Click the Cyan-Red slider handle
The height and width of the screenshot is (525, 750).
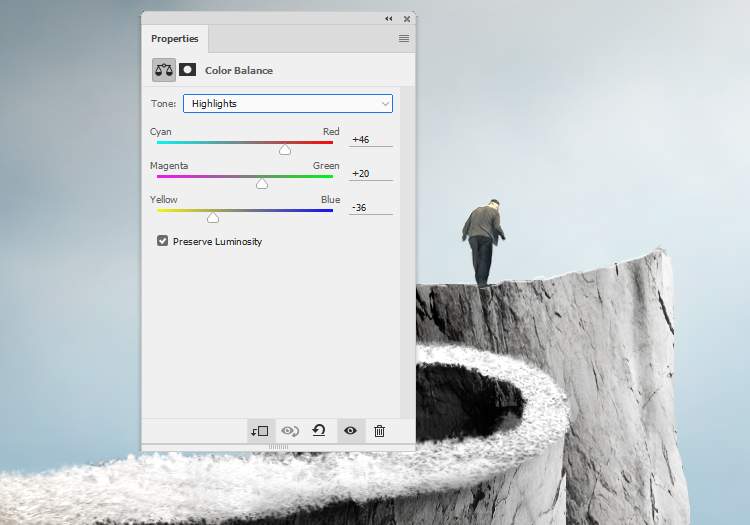[x=285, y=150]
